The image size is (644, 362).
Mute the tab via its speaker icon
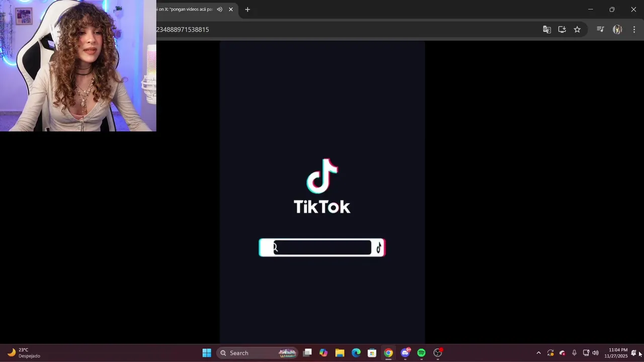click(219, 9)
